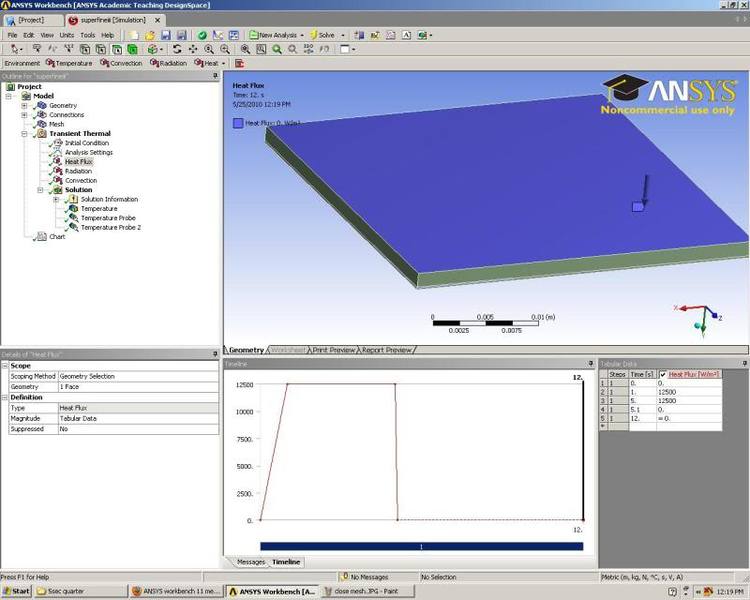This screenshot has width=750, height=600.
Task: Click the Look At magnifier icon
Action: click(293, 49)
